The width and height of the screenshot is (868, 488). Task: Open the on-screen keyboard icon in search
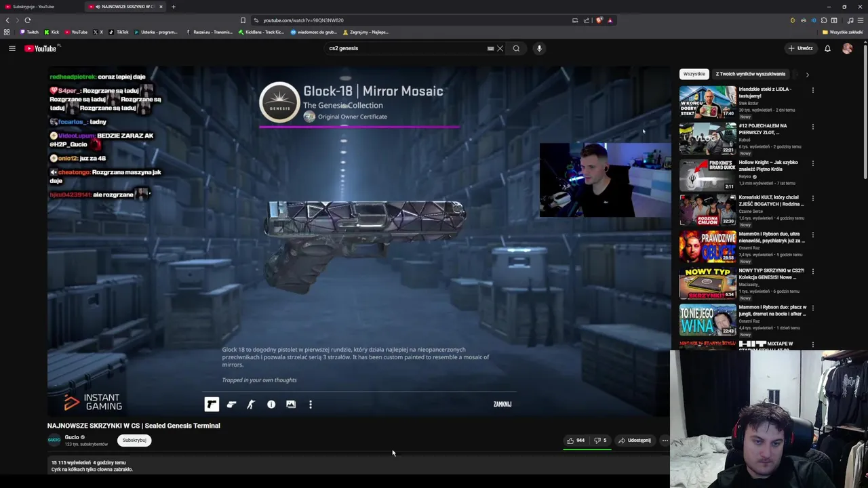(490, 48)
